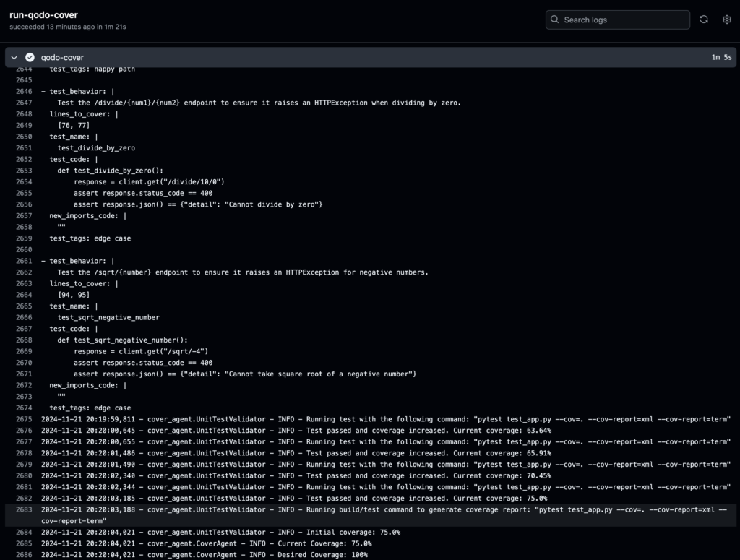Click 'test_tags: edge case' on line 2674

tap(90, 408)
